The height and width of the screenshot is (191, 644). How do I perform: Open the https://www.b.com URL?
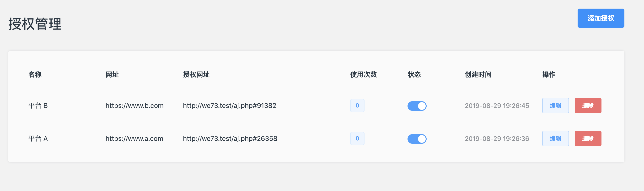(x=134, y=106)
